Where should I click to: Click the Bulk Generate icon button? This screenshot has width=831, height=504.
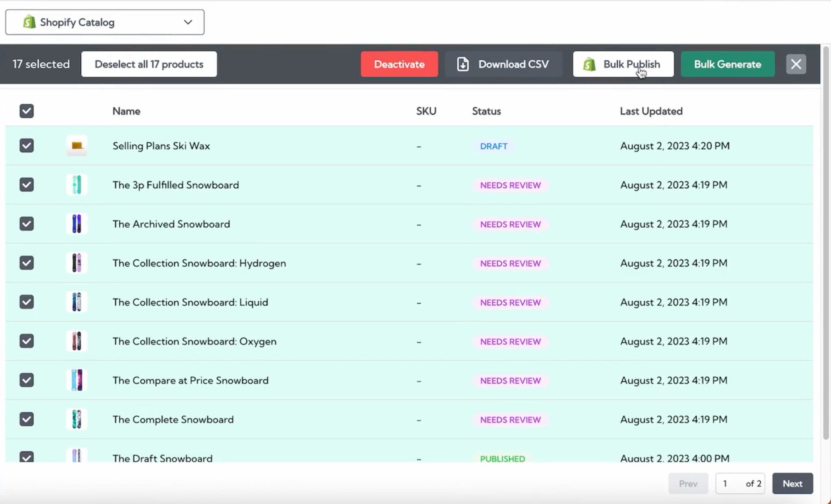tap(728, 64)
